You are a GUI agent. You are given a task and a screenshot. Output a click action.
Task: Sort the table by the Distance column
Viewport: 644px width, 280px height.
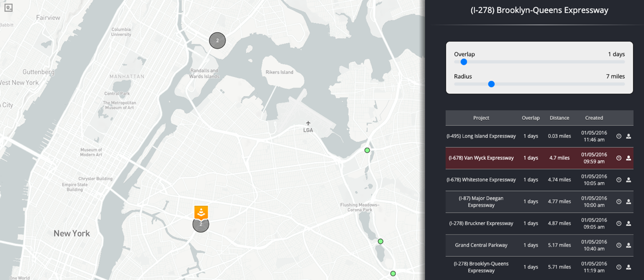point(559,118)
